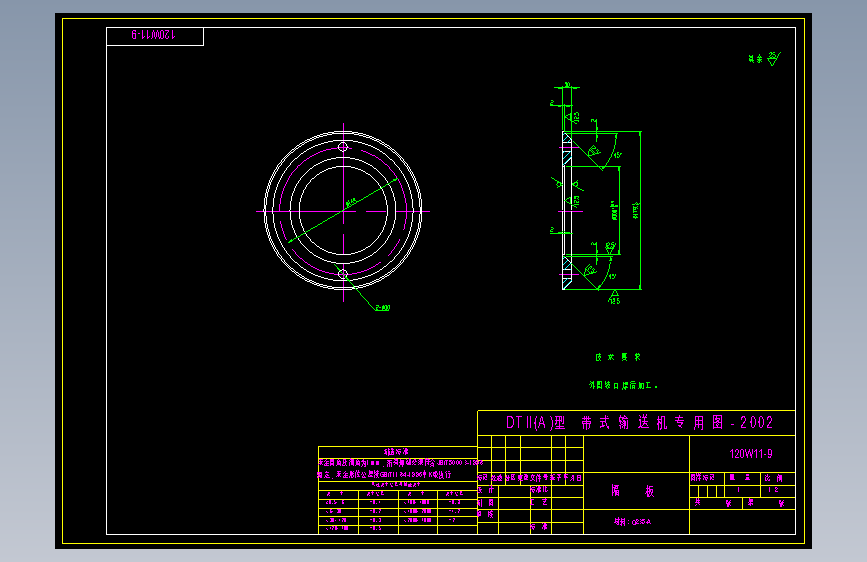Click the "其余" surface roughness note, top-right corner

point(764,58)
